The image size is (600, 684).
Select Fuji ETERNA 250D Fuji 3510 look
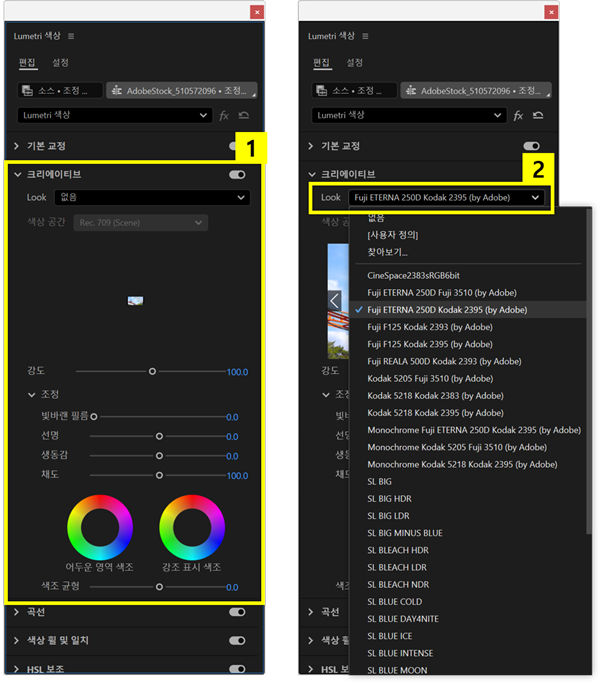442,293
